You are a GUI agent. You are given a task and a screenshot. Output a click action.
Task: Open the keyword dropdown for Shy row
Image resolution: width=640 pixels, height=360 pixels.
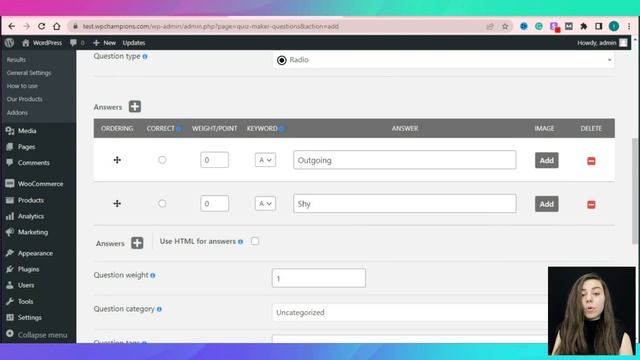[x=265, y=203]
